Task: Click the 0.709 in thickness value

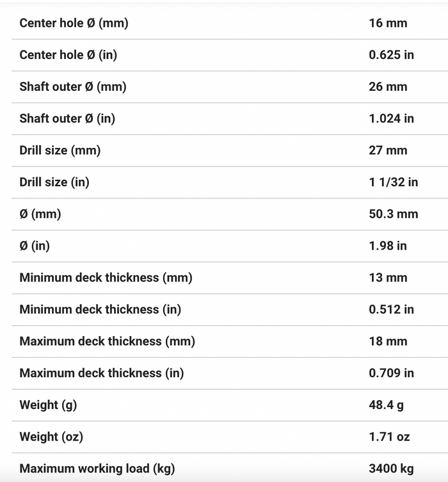Action: click(391, 373)
